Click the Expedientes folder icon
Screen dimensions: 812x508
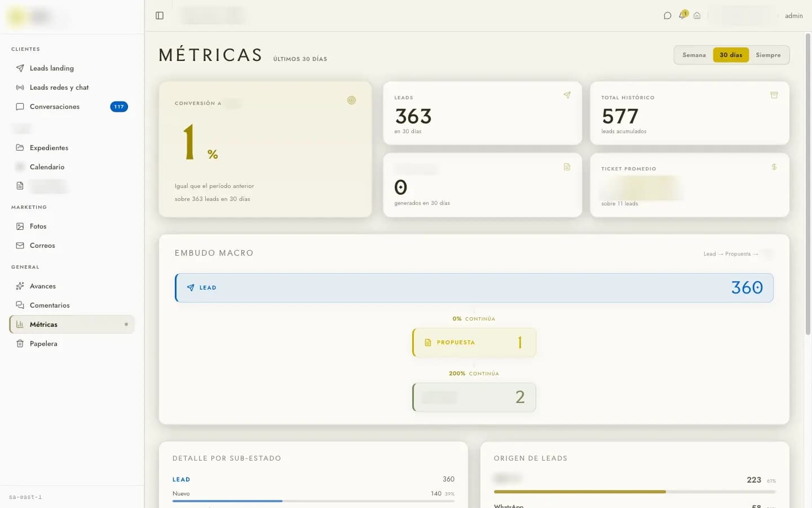pos(20,148)
